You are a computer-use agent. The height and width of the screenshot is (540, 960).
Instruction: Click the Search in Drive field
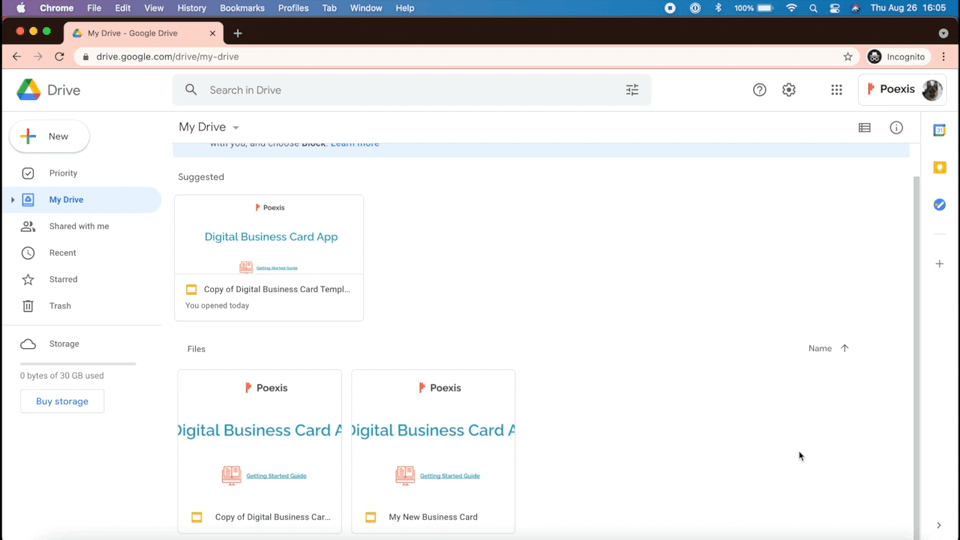click(x=411, y=90)
